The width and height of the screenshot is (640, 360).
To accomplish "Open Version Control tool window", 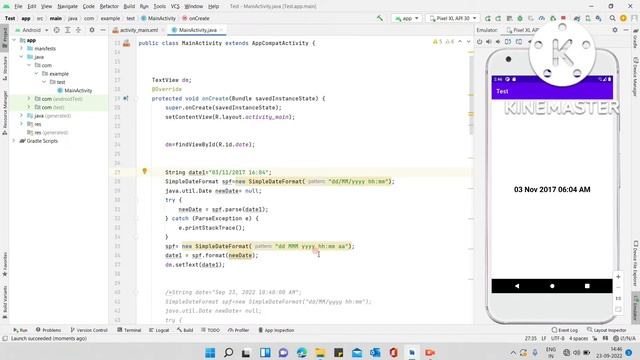I will pyautogui.click(x=89, y=330).
